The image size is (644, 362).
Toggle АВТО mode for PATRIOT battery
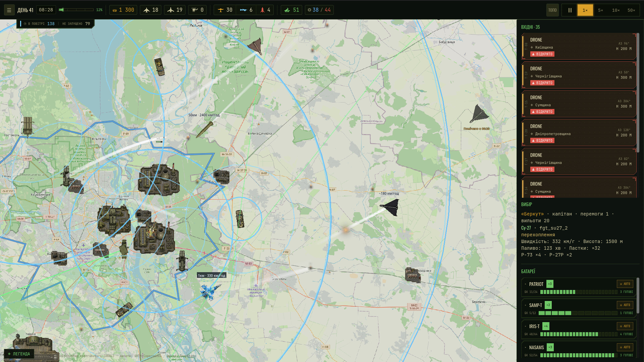pyautogui.click(x=625, y=284)
